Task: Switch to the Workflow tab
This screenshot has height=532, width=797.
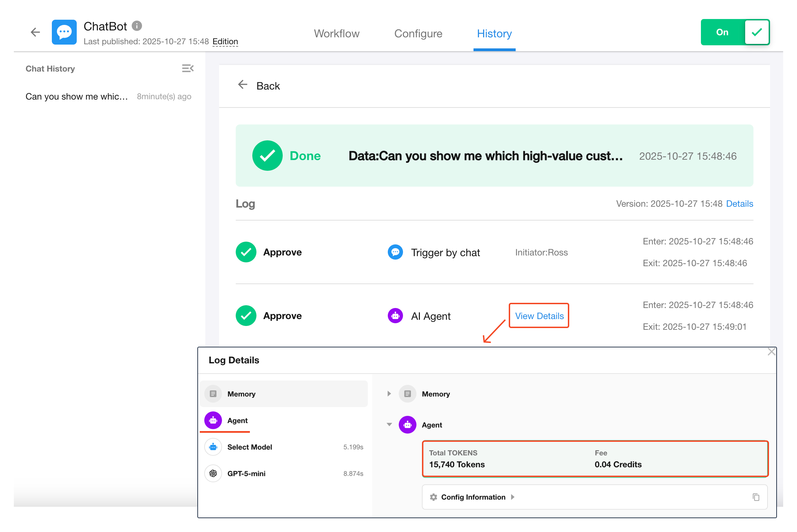Action: (337, 34)
